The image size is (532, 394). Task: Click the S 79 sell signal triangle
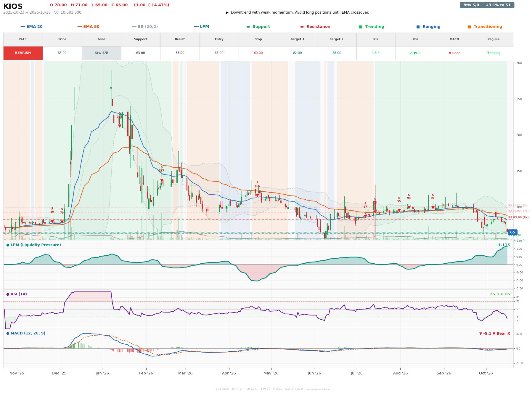point(62,222)
